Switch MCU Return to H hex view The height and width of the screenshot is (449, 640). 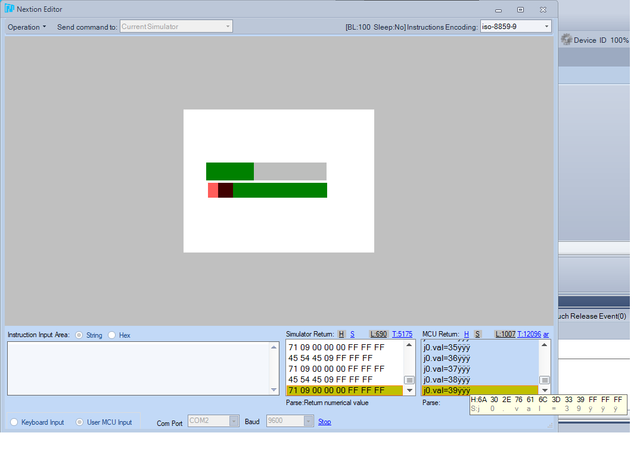467,334
